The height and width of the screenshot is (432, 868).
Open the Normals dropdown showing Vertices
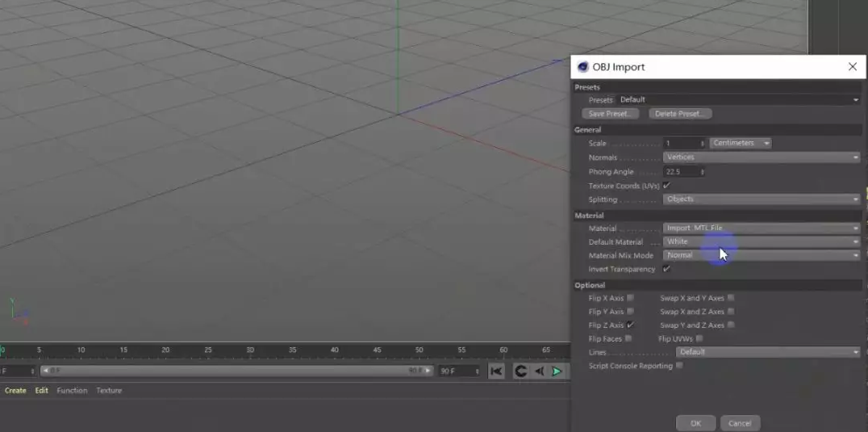[x=762, y=157]
